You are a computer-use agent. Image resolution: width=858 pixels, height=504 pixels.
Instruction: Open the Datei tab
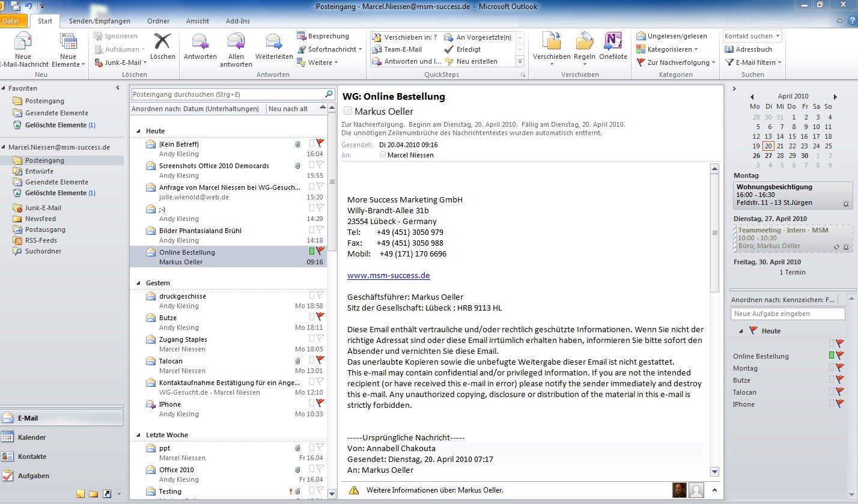click(13, 21)
